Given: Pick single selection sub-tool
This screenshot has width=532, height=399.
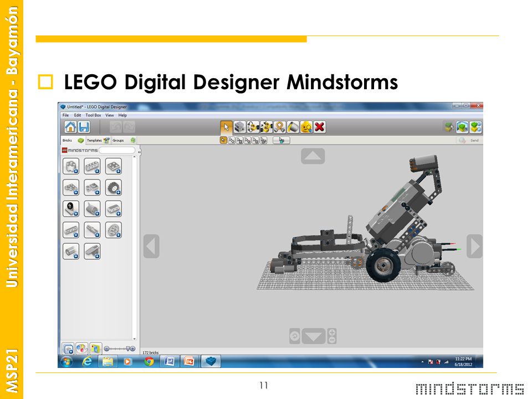Looking at the screenshot, I should click(x=223, y=140).
